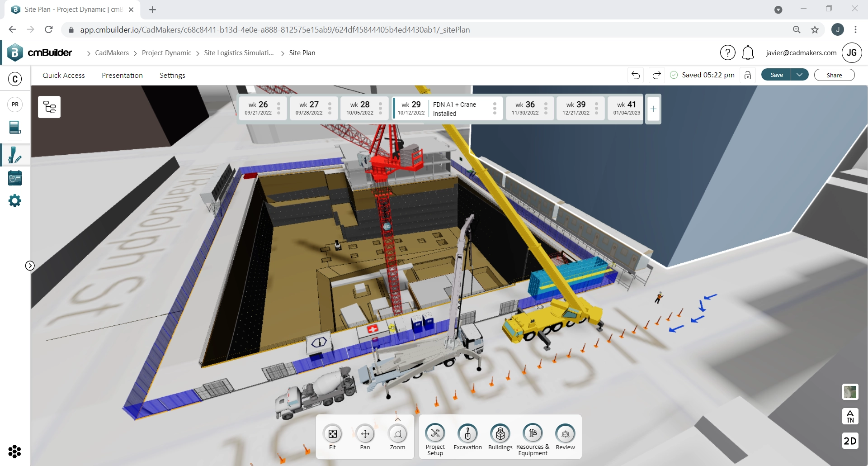Expand the Save button dropdown arrow
Viewport: 868px width, 466px height.
pyautogui.click(x=800, y=75)
